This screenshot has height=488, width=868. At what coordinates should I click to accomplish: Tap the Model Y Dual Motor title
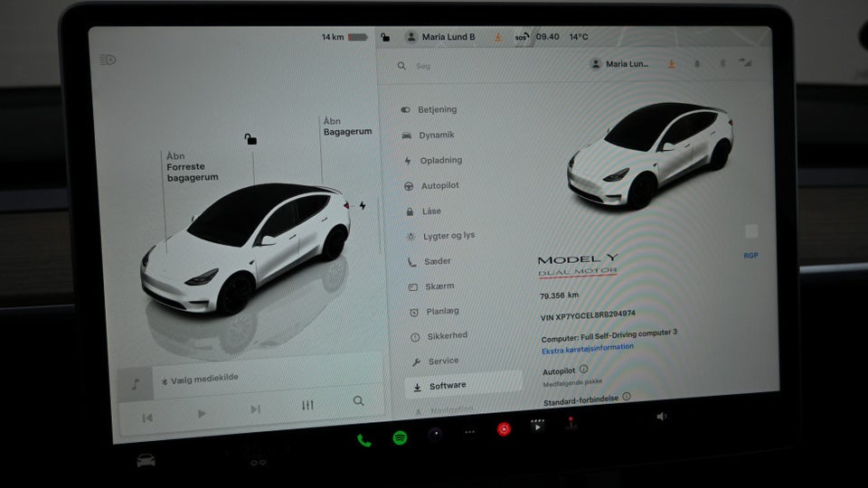578,265
